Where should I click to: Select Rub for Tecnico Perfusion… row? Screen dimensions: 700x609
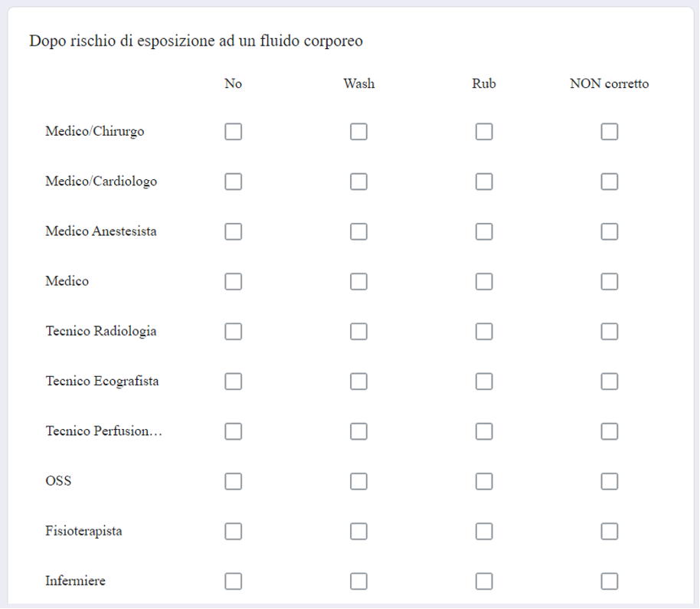484,432
